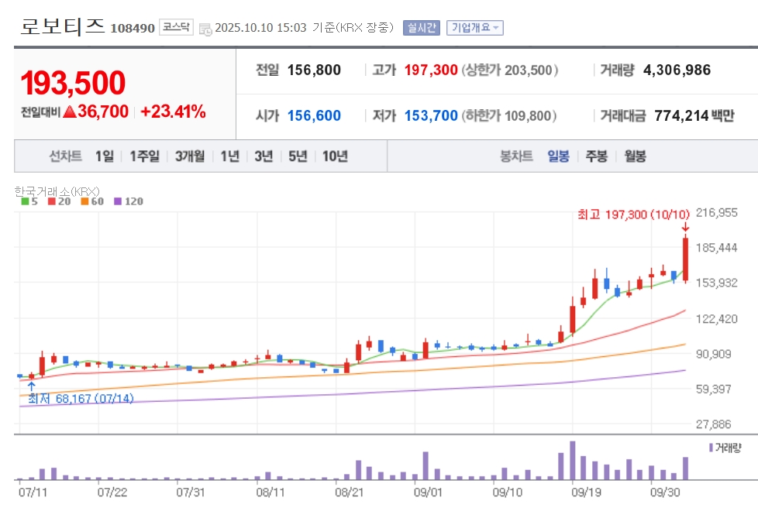This screenshot has height=532, width=758.
Task: Toggle the 실시간 real-time button
Action: (x=422, y=28)
